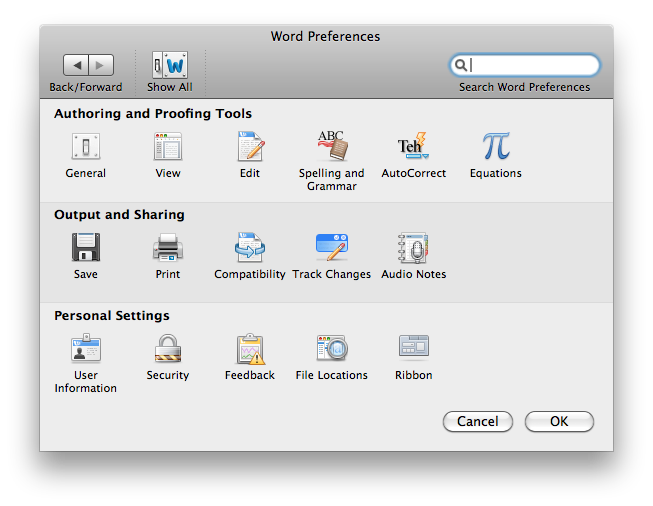
Task: Open Compatibility settings
Action: tap(250, 248)
